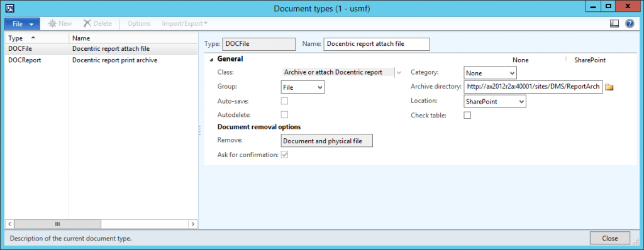Open the File menu

click(x=22, y=24)
